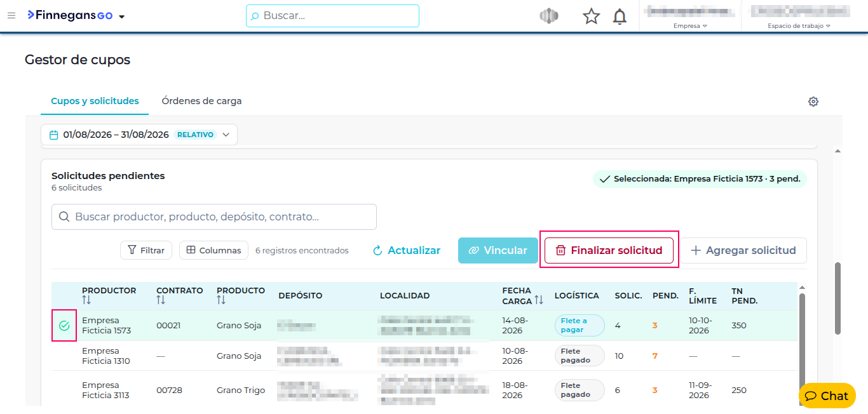The width and height of the screenshot is (868, 414).
Task: Expand the date range chevron
Action: pos(226,135)
